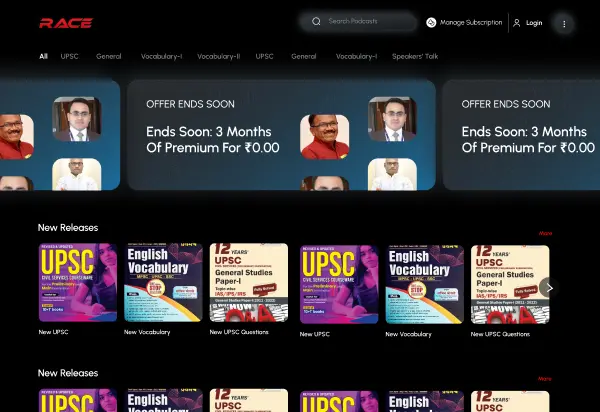Screen dimensions: 600x412
Task: Select the Vocabulary-II tab
Action: point(218,56)
